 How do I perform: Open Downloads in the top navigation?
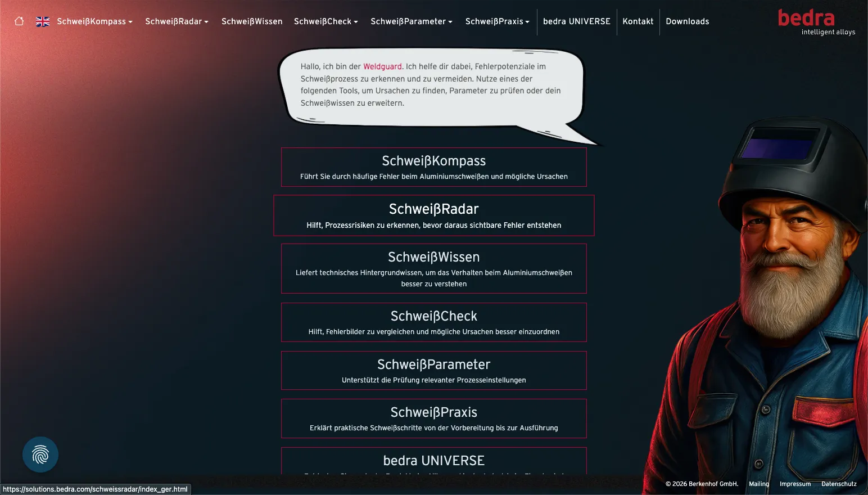click(688, 21)
